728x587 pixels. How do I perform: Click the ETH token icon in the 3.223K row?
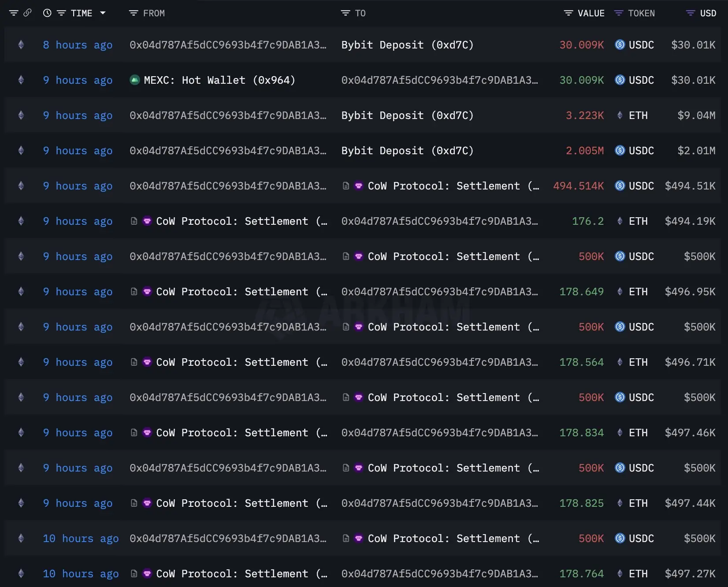tap(620, 115)
